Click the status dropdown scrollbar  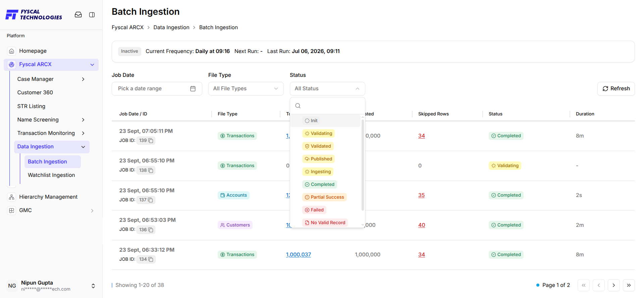(363, 164)
